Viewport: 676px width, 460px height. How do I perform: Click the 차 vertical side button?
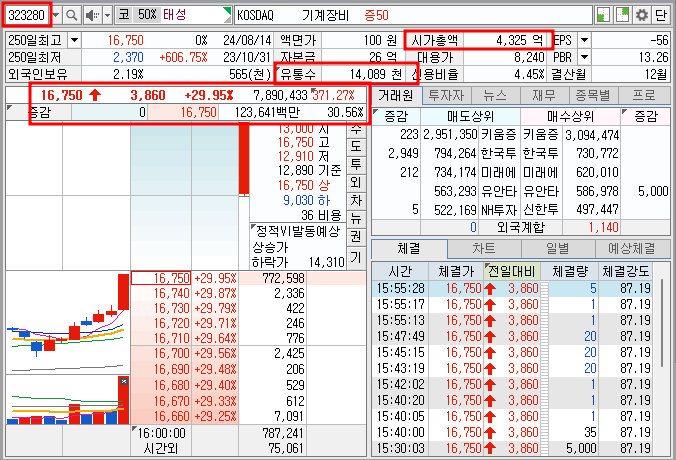(x=356, y=200)
